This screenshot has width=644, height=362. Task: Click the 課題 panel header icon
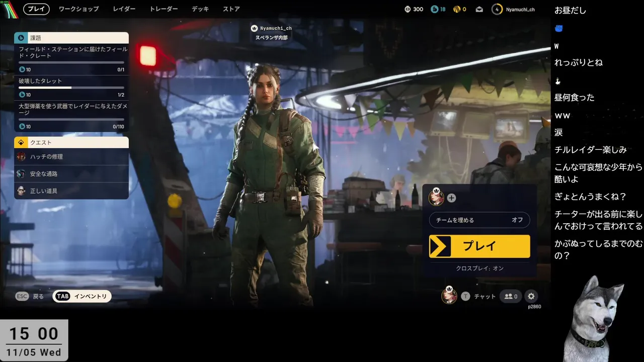21,38
